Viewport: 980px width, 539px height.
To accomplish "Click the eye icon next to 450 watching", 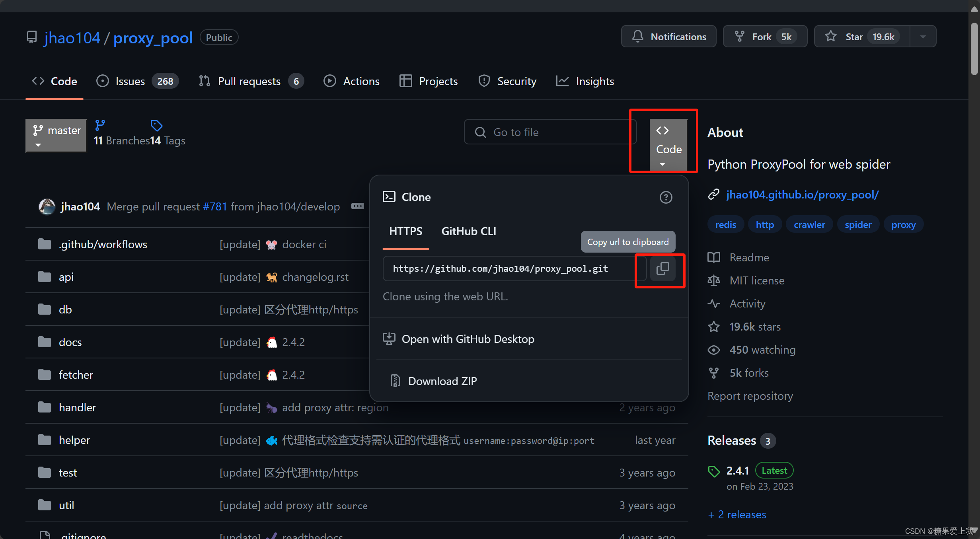I will [x=714, y=350].
